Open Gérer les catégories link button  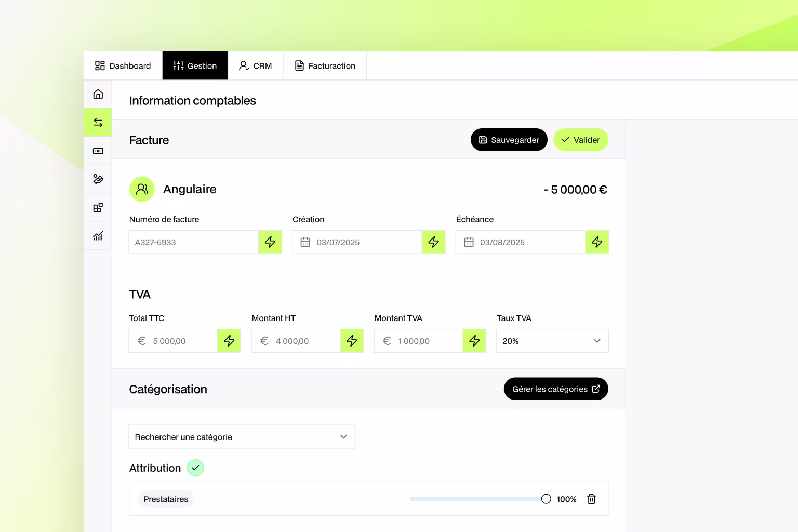pos(556,389)
